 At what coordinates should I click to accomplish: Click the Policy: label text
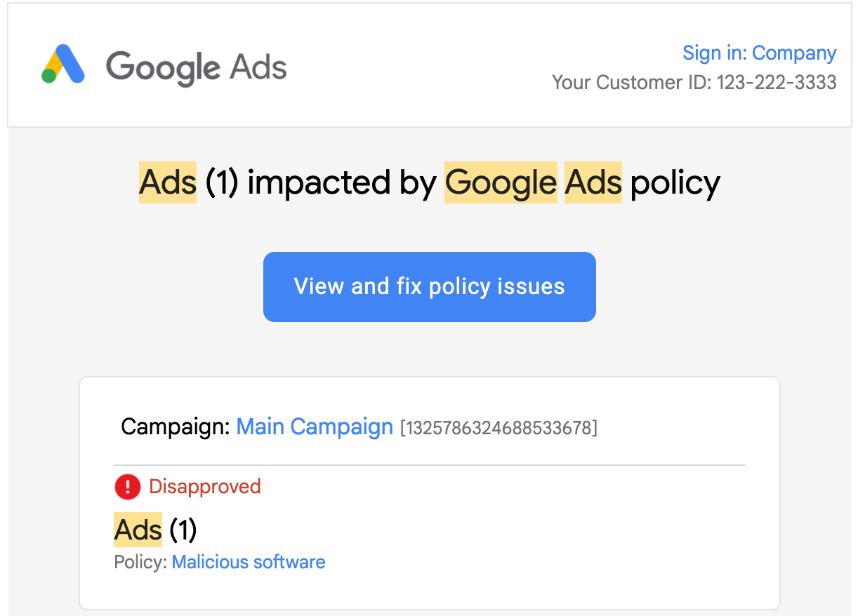140,562
